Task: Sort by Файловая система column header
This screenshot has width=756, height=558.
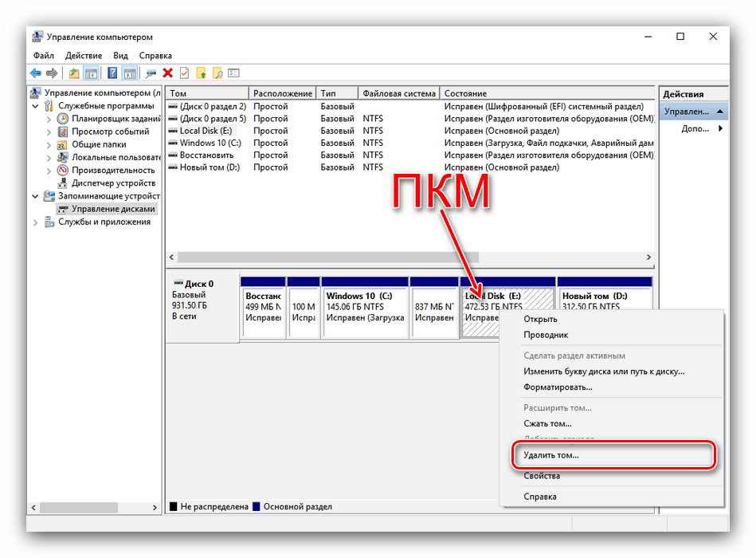Action: coord(399,93)
